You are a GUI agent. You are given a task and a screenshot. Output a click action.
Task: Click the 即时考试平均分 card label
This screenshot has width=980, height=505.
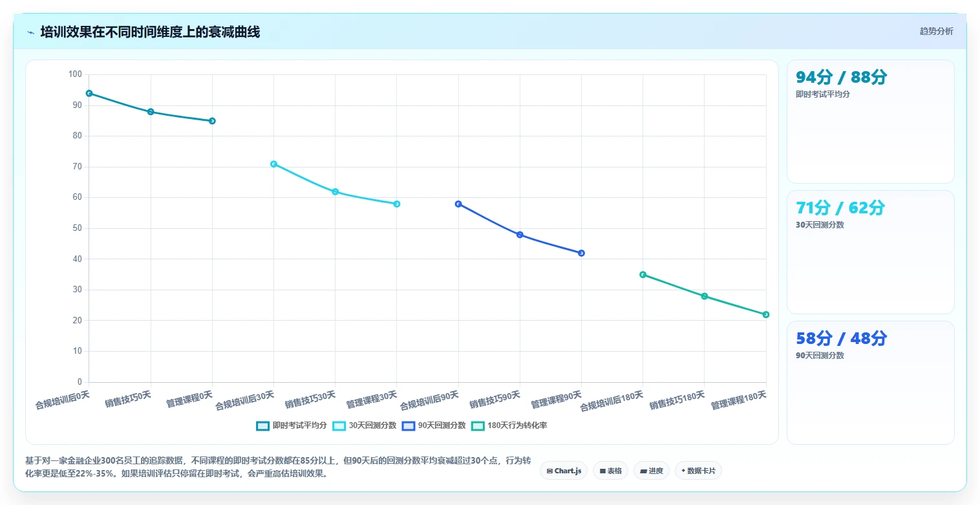(822, 94)
